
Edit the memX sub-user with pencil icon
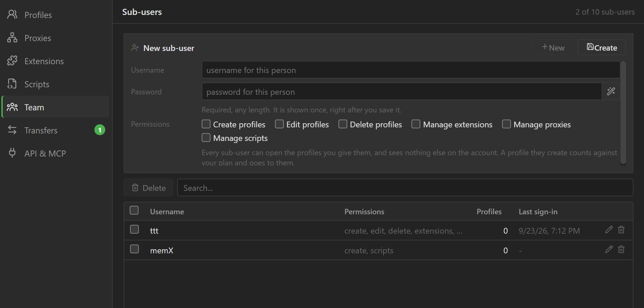pyautogui.click(x=609, y=250)
